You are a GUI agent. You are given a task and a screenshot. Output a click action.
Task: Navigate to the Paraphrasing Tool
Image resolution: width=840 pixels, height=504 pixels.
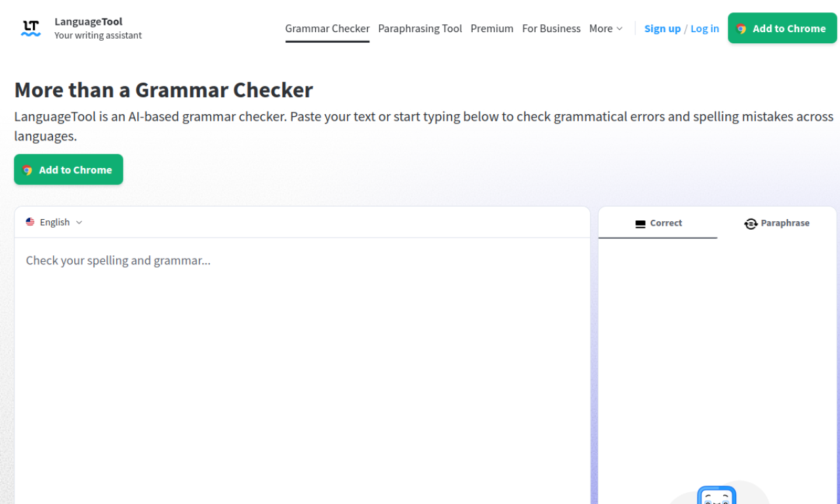tap(420, 28)
